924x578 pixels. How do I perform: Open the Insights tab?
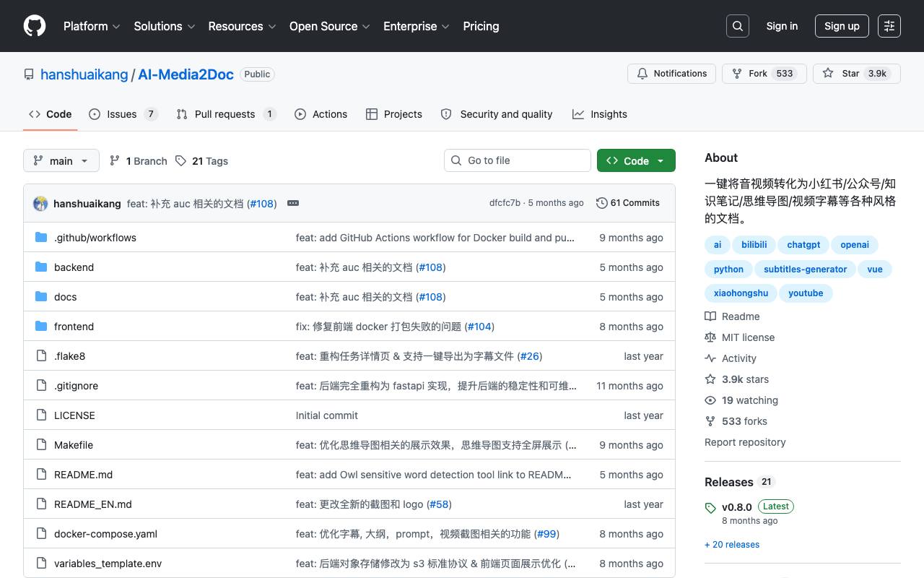click(x=600, y=114)
